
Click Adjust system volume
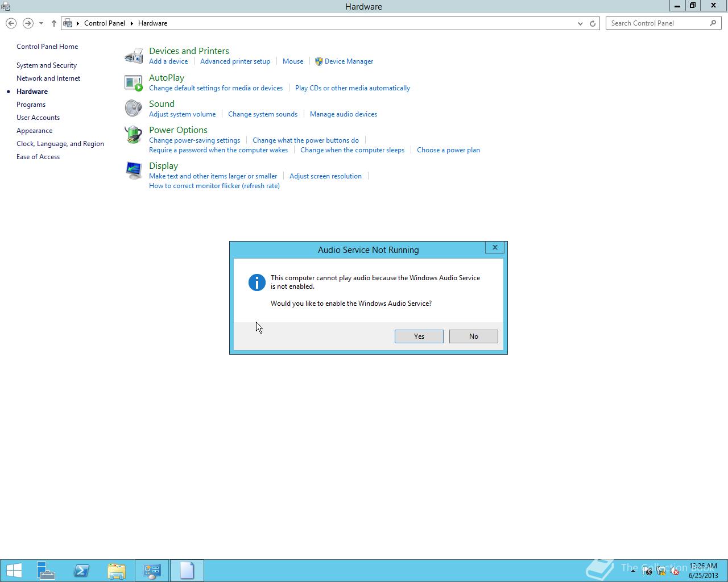tap(182, 114)
